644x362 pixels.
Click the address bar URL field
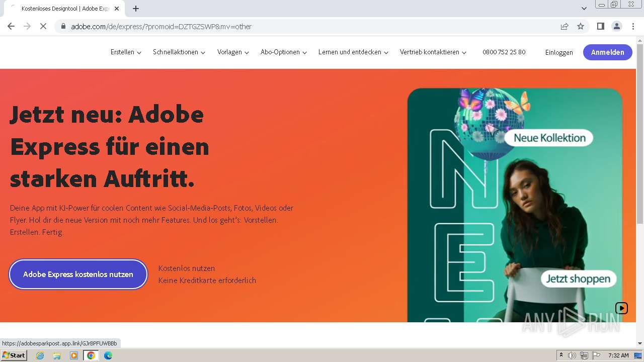pyautogui.click(x=312, y=27)
